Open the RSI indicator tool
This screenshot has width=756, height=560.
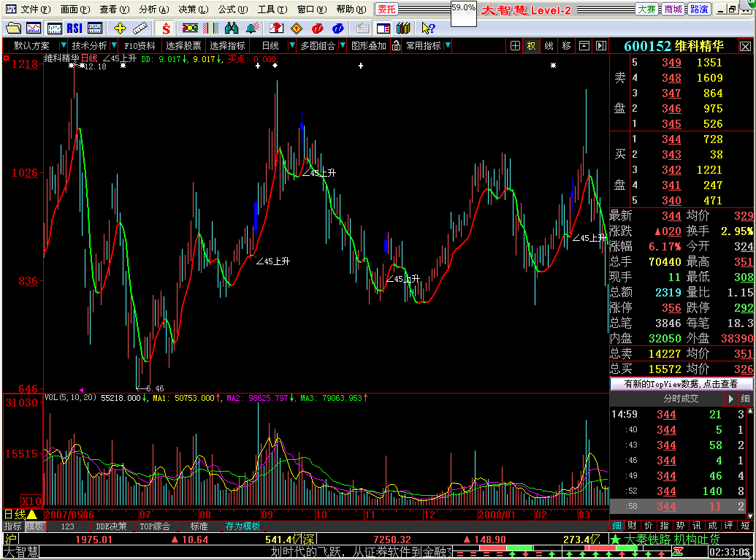pyautogui.click(x=75, y=28)
